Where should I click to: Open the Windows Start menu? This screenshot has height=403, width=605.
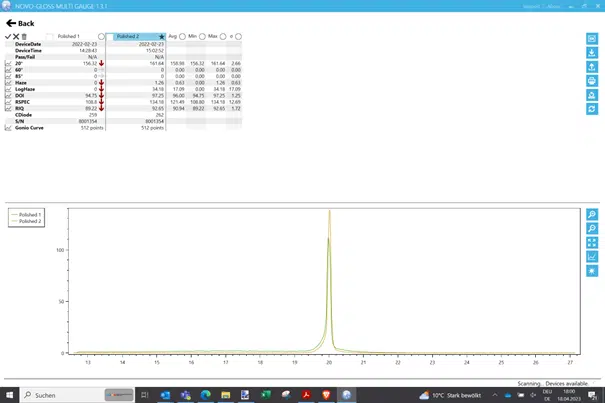point(11,395)
